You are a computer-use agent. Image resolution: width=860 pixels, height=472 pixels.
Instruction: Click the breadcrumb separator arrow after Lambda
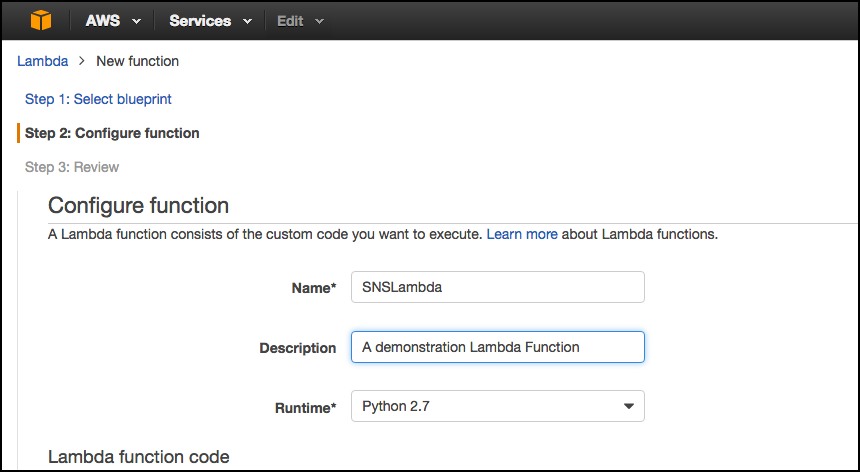point(82,61)
